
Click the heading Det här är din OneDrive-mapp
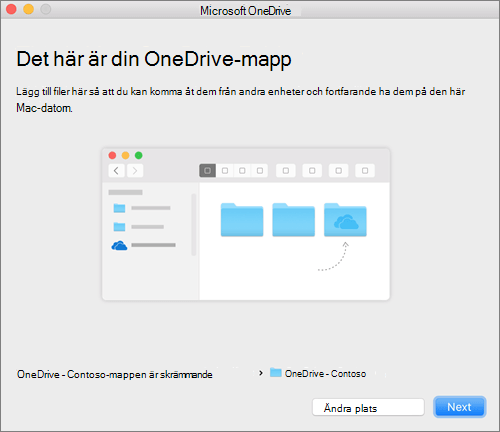point(154,60)
